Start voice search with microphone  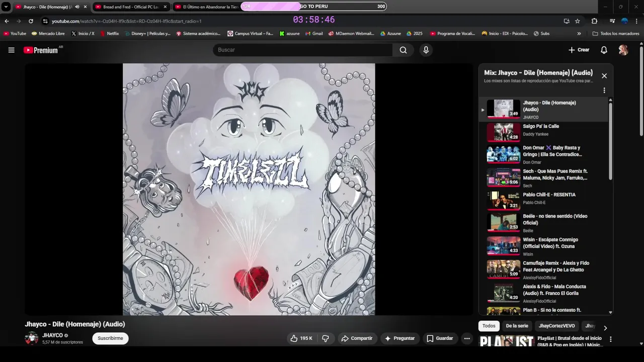click(426, 50)
